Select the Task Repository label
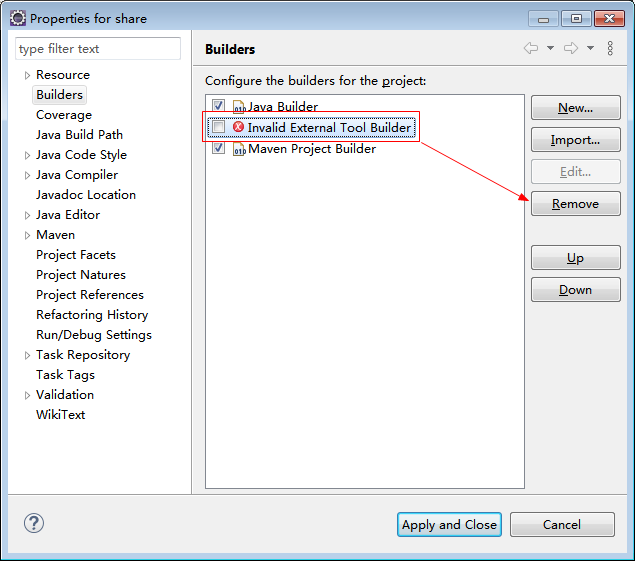Screen dimensions: 635x561 (83, 355)
